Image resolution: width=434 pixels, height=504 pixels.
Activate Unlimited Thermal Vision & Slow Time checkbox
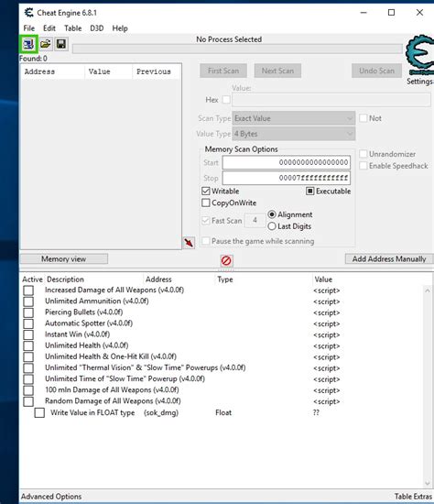[x=28, y=368]
